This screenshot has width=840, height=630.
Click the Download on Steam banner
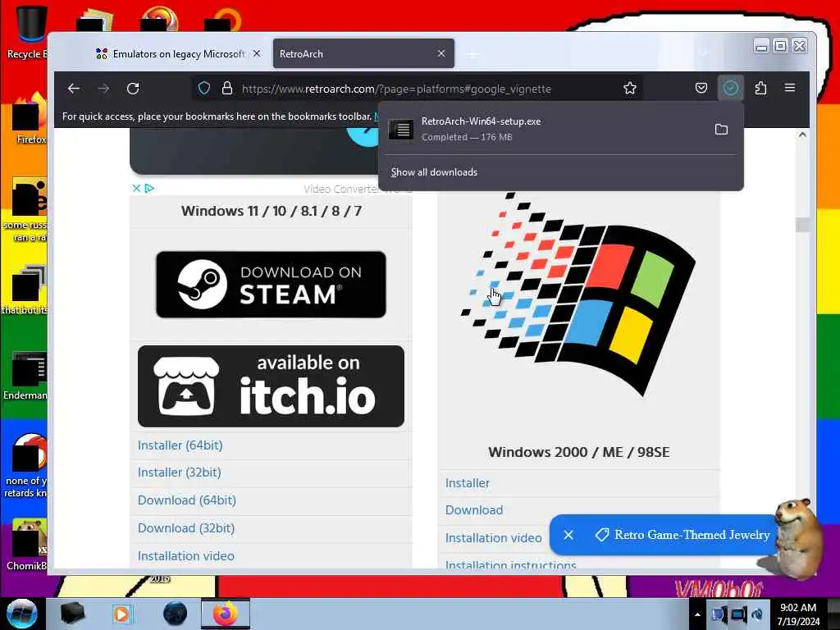pyautogui.click(x=271, y=285)
